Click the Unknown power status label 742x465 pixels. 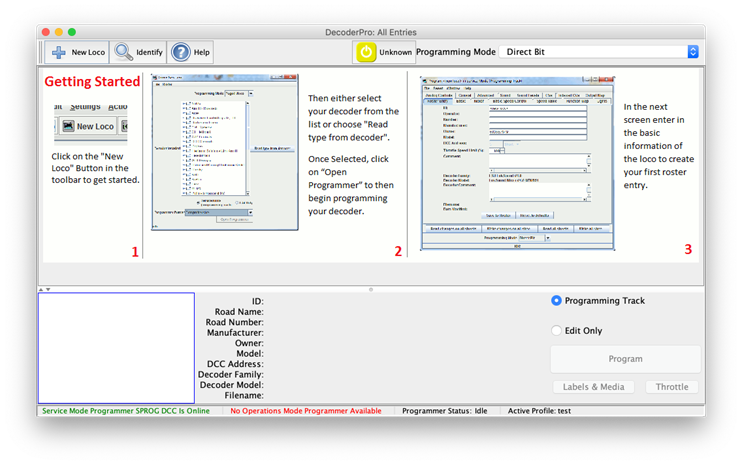[x=395, y=52]
